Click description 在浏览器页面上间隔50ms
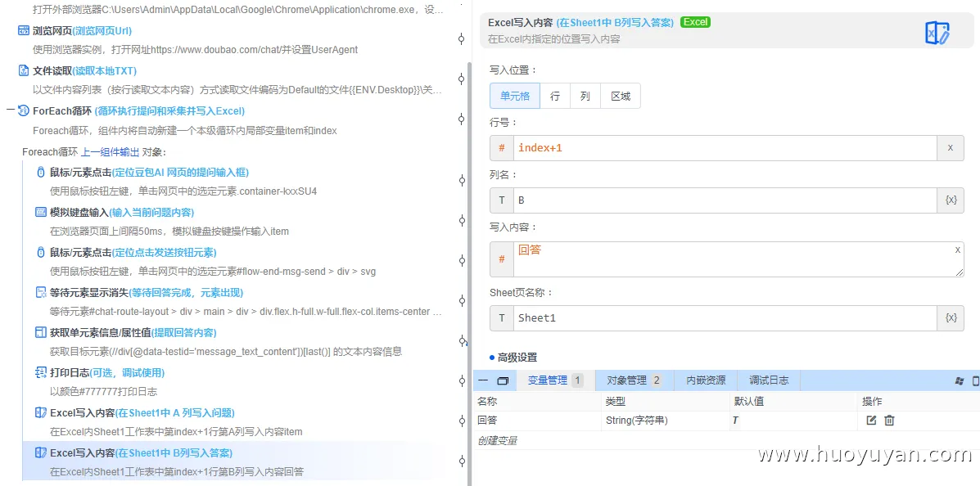980x486 pixels. (x=169, y=232)
